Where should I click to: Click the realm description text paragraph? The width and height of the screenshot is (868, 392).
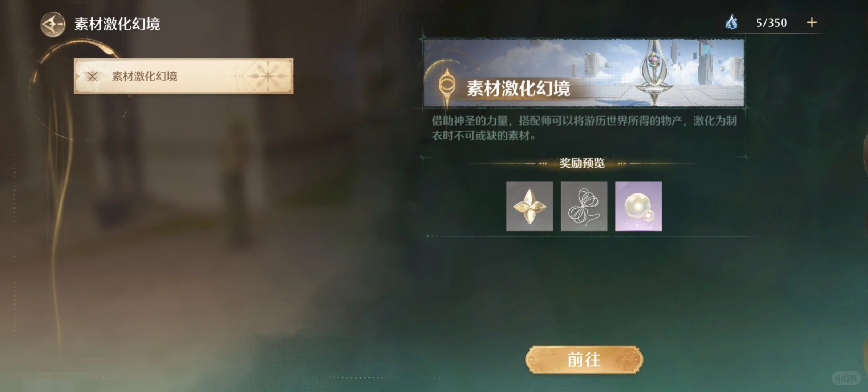point(584,128)
